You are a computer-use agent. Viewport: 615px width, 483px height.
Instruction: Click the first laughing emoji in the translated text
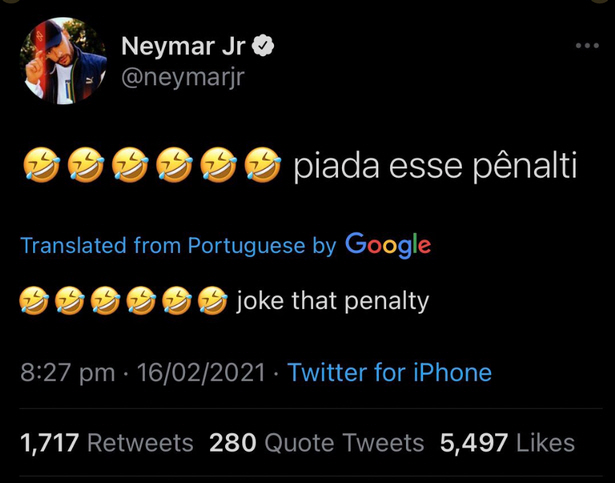(x=35, y=301)
